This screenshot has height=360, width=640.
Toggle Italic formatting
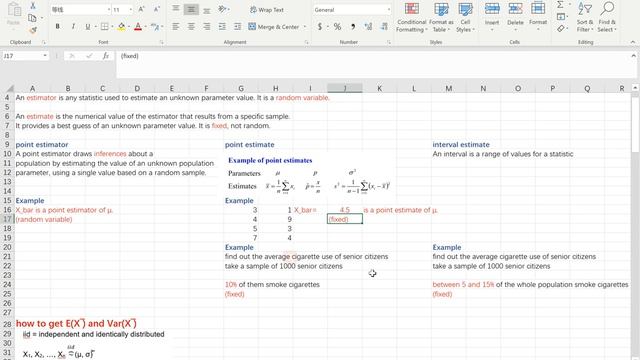pyautogui.click(x=73, y=27)
